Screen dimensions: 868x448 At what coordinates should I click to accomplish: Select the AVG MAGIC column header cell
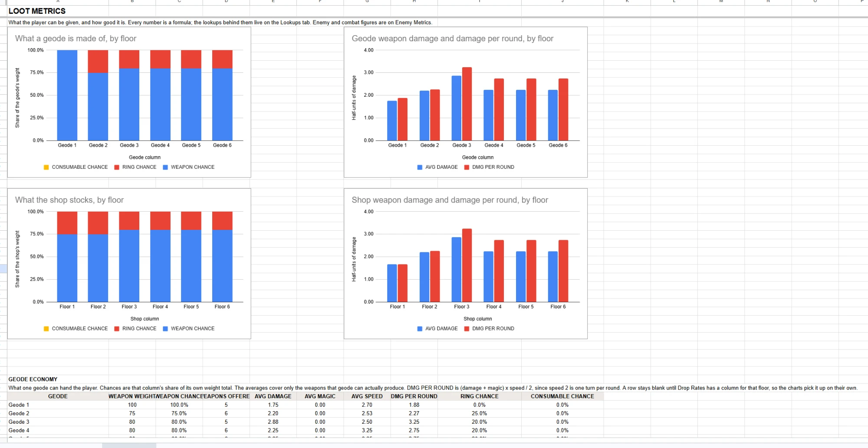(x=320, y=396)
